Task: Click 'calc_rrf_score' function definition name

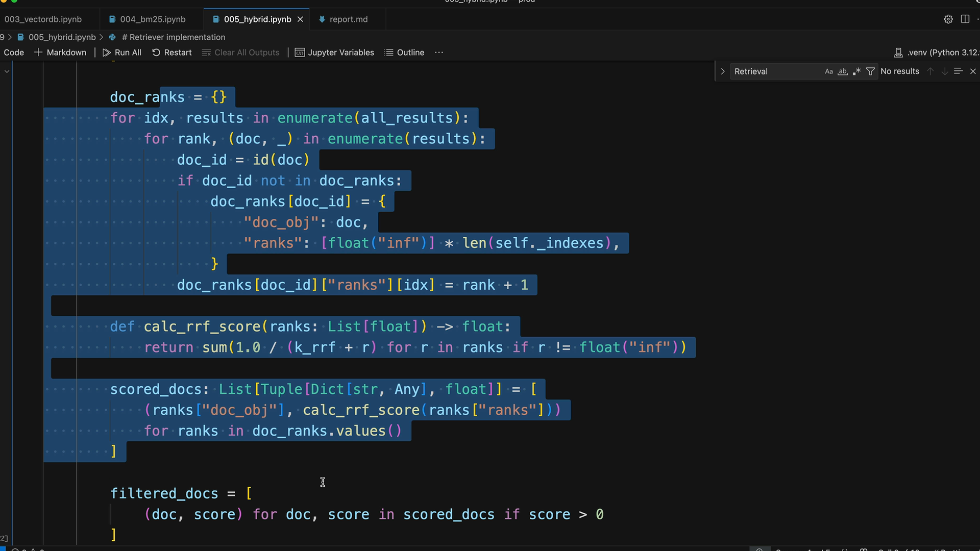Action: pyautogui.click(x=202, y=327)
